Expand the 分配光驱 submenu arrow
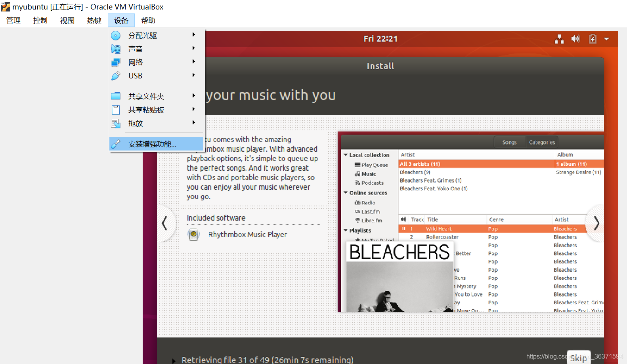This screenshot has width=627, height=364. coord(194,35)
